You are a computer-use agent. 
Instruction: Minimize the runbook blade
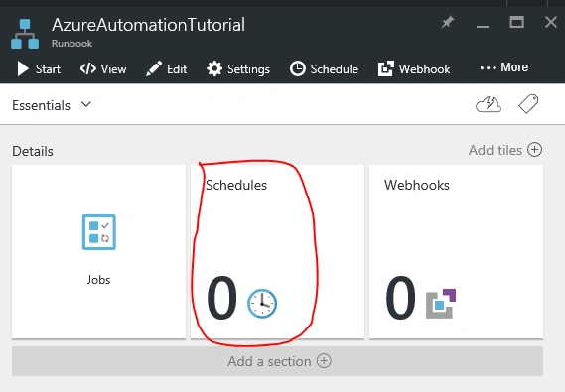click(483, 26)
